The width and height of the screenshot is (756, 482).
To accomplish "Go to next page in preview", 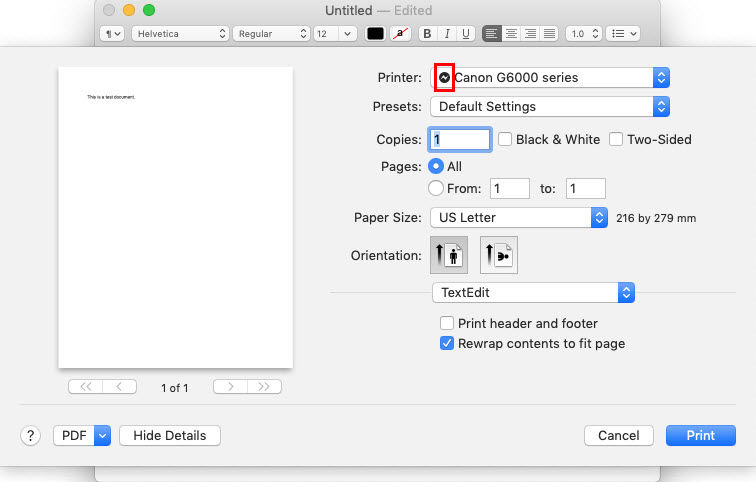I will (x=230, y=387).
